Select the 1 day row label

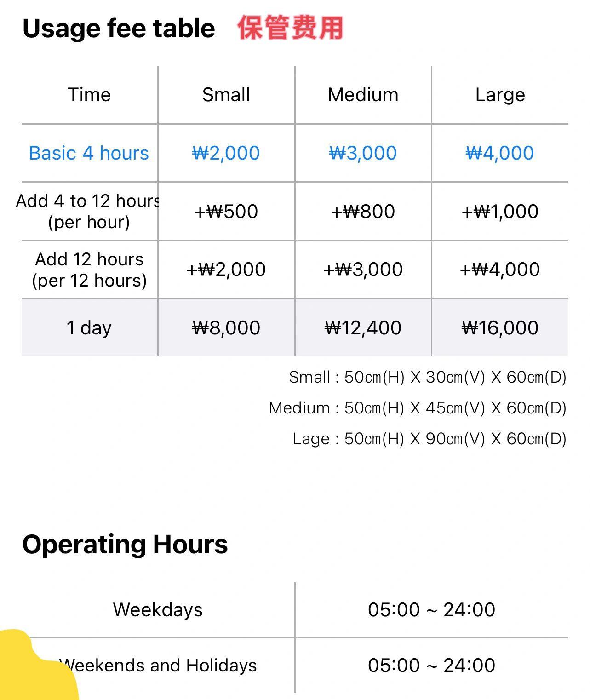89,328
